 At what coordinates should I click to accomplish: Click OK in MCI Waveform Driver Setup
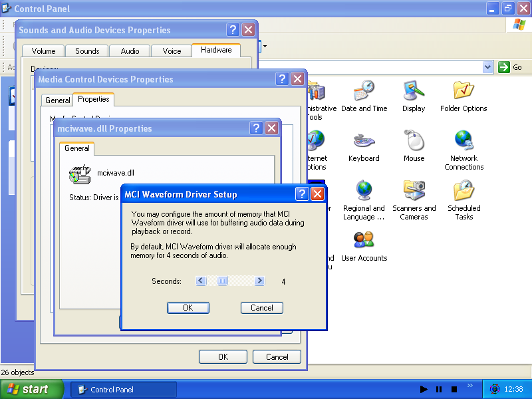(188, 308)
